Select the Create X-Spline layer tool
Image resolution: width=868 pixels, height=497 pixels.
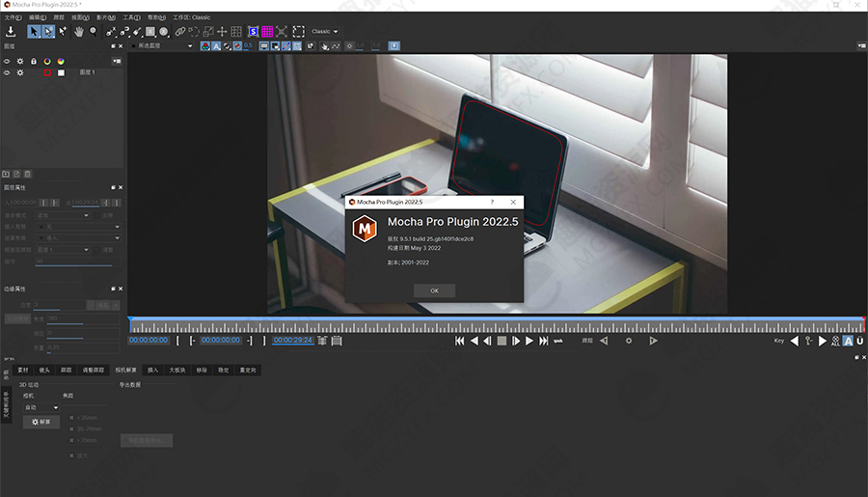point(111,32)
